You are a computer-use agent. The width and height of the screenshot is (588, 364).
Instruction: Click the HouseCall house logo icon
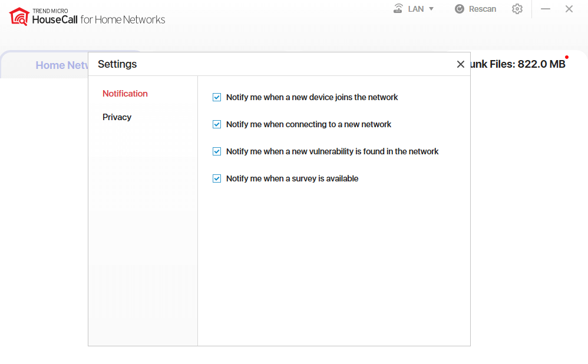pos(19,16)
